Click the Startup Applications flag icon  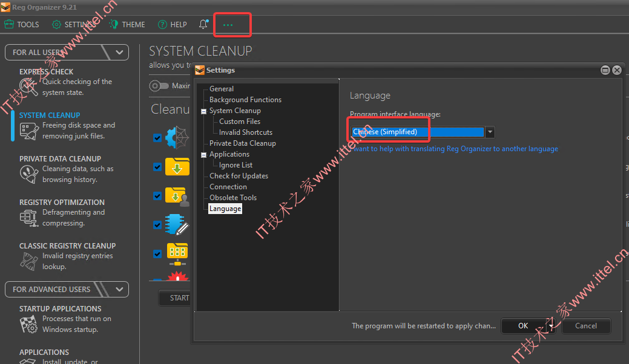click(x=29, y=324)
